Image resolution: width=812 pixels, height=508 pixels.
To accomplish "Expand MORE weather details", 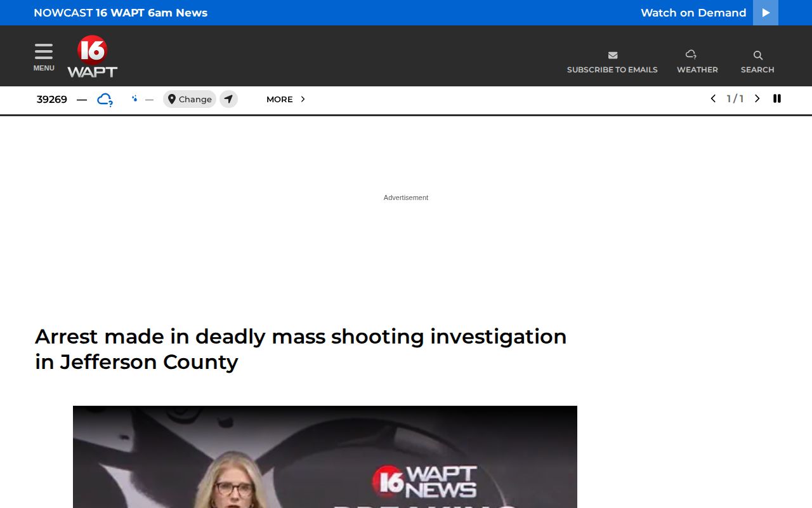I will [x=286, y=99].
